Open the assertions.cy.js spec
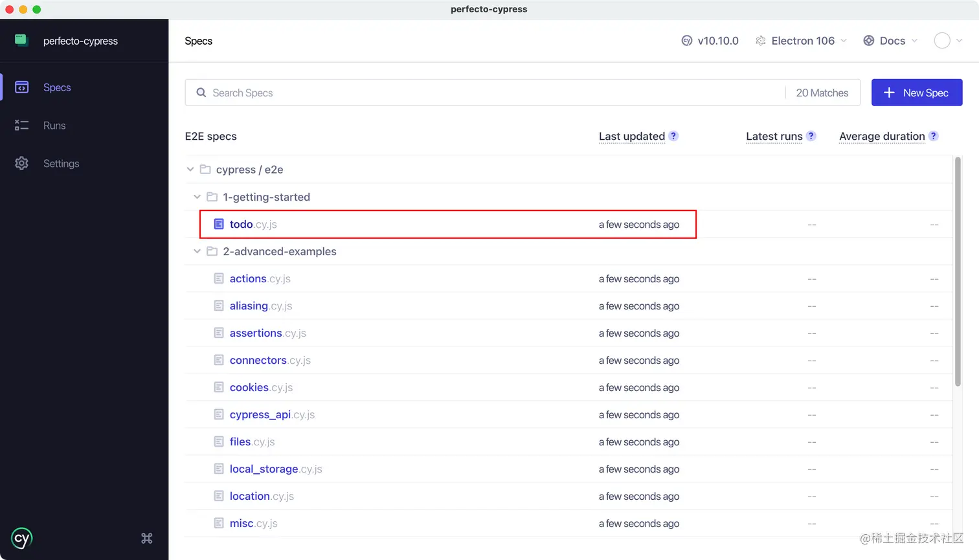The height and width of the screenshot is (560, 979). 267,333
